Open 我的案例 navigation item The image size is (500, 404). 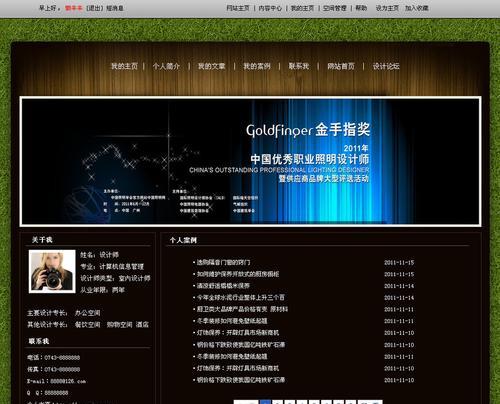click(257, 66)
